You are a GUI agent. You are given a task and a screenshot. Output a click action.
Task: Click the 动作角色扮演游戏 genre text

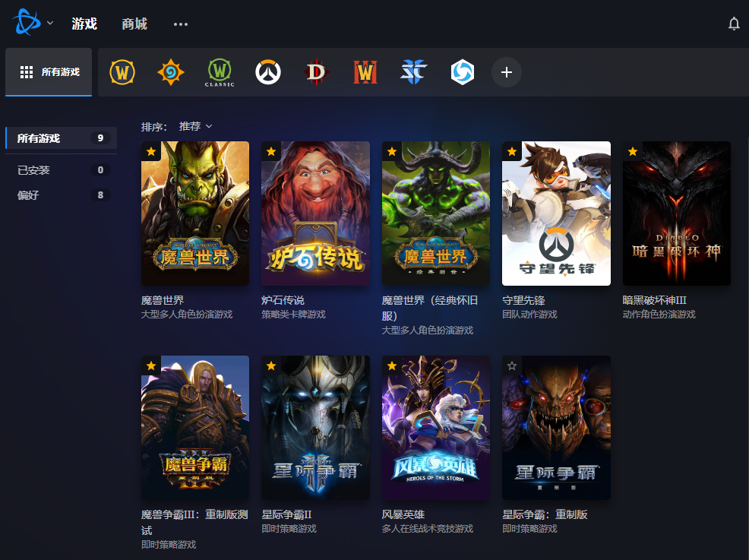coord(659,315)
